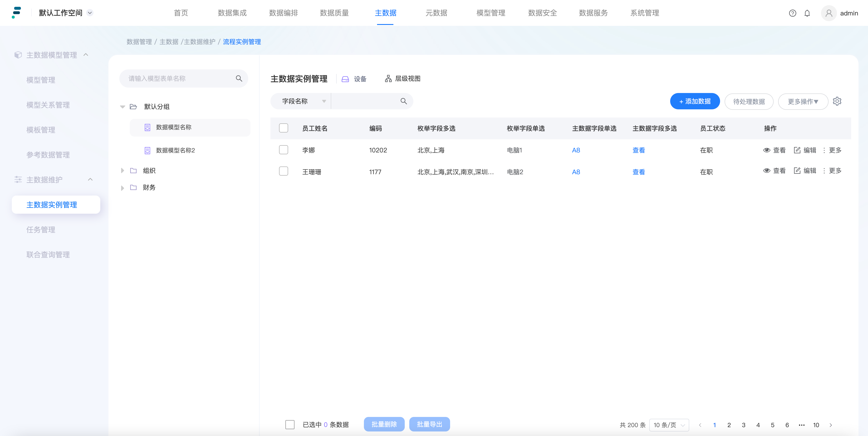Image resolution: width=868 pixels, height=436 pixels.
Task: Switch to the 元数据 top navigation tab
Action: (436, 13)
